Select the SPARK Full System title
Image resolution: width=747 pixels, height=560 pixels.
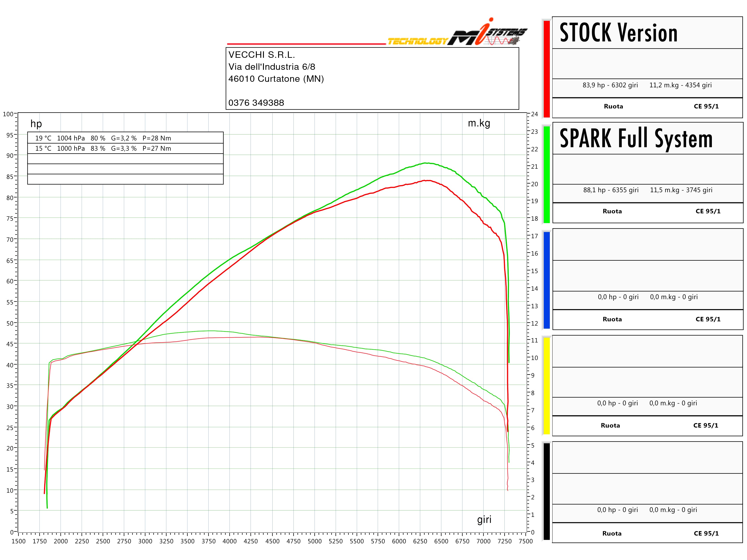(636, 138)
